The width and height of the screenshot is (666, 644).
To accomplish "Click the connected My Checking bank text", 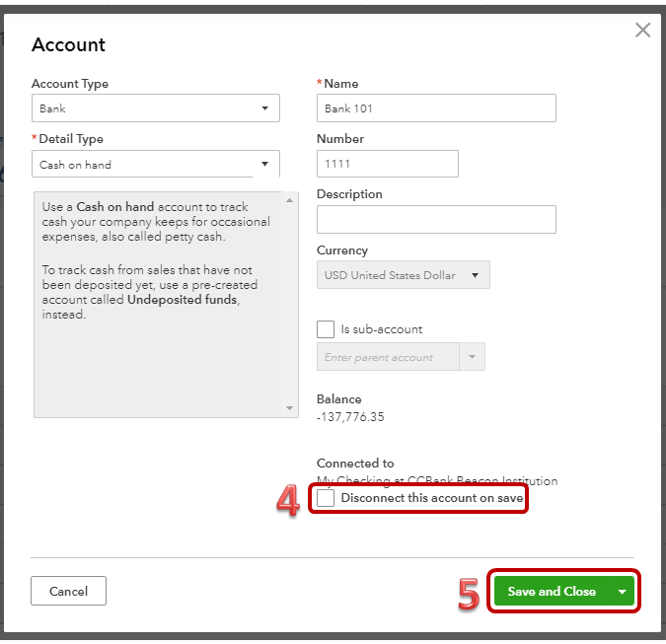I will (436, 481).
